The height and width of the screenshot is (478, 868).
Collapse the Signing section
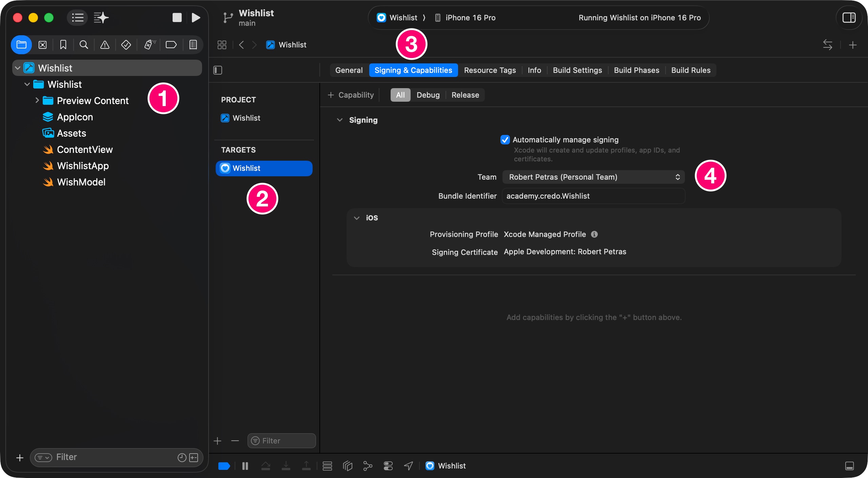click(339, 120)
